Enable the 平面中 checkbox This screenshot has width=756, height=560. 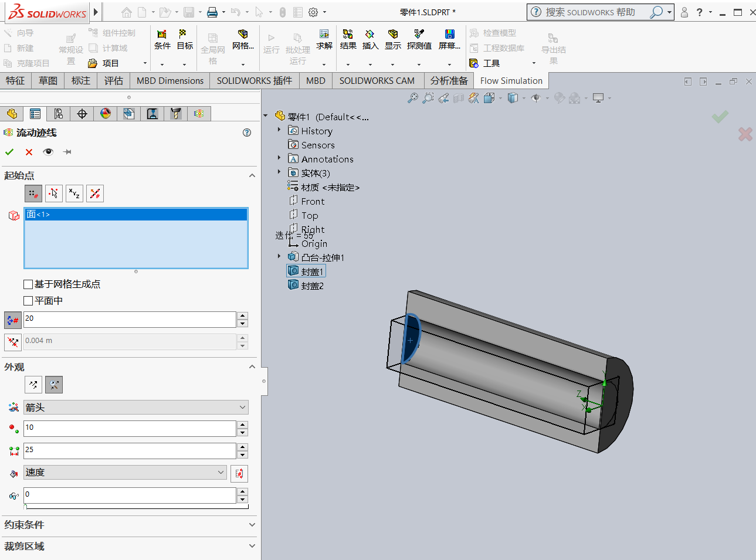click(x=27, y=300)
